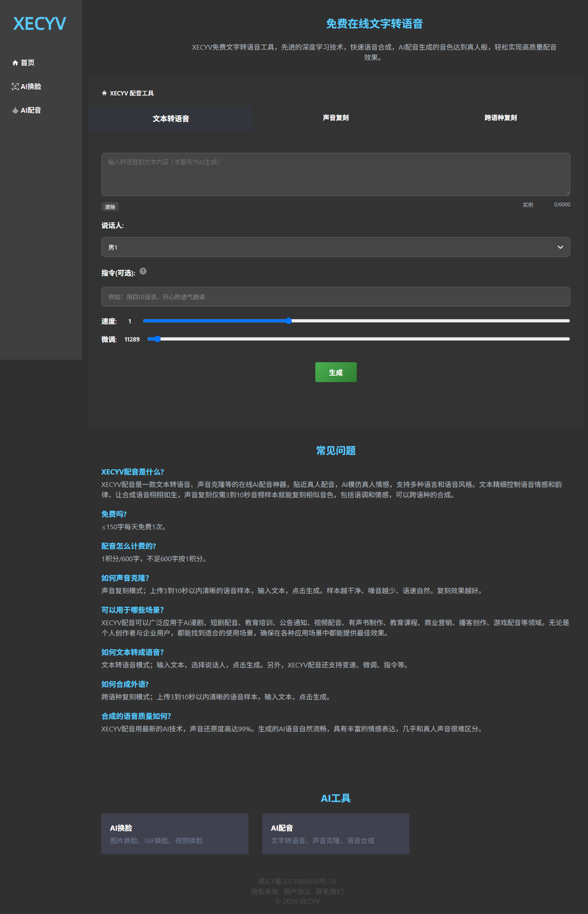Click the FAQ heading 如何文本转成语音?
Image resolution: width=588 pixels, height=914 pixels.
pyautogui.click(x=132, y=652)
